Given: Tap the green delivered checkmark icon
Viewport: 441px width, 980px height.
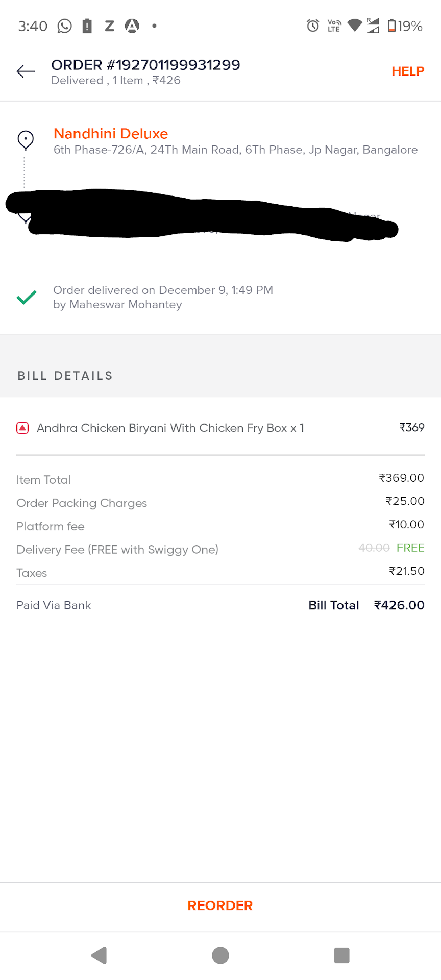Looking at the screenshot, I should 27,297.
